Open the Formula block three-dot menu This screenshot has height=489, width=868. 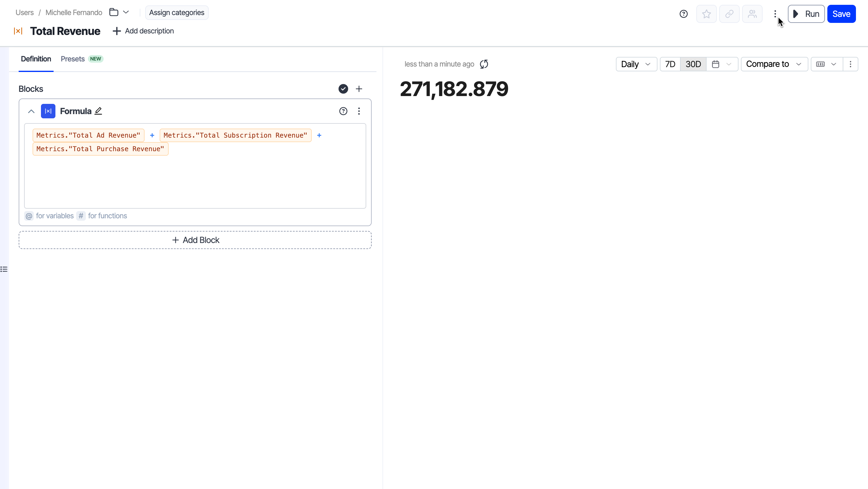(x=359, y=111)
